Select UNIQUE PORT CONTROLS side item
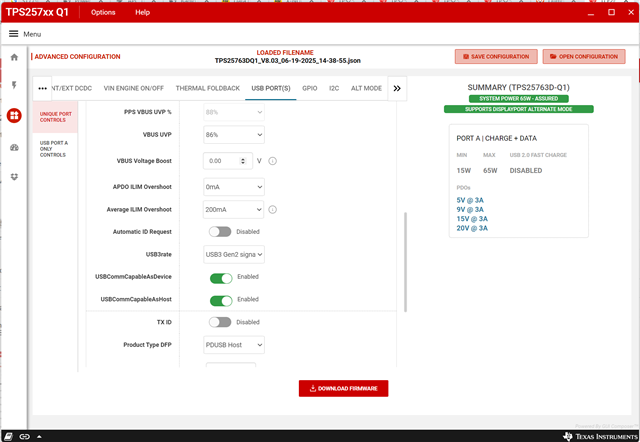640x442 pixels. click(x=55, y=117)
